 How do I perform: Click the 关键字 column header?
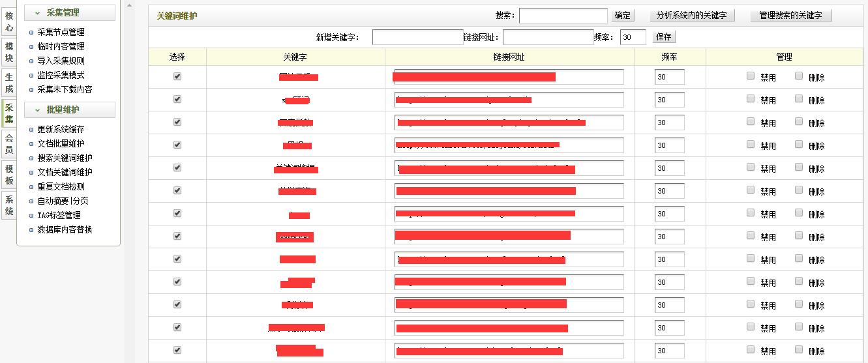(x=295, y=57)
